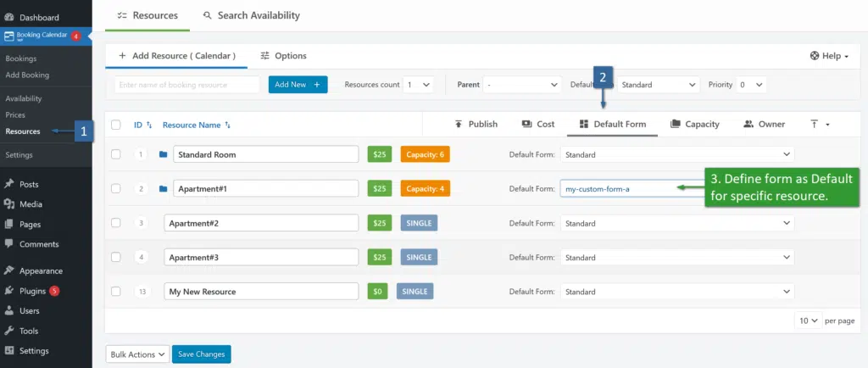Click the Capacity: 4 badge
868x368 pixels.
tap(426, 189)
